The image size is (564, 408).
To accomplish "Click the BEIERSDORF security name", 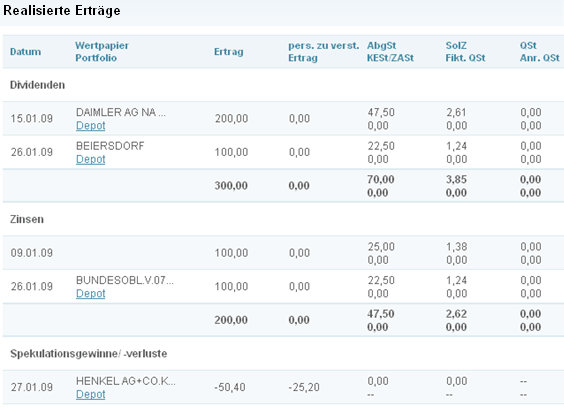I will pyautogui.click(x=110, y=146).
